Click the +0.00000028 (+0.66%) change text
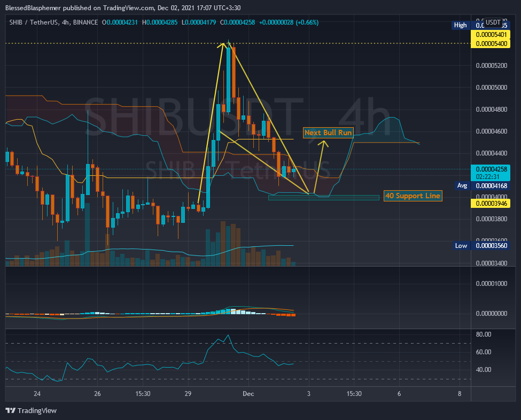The image size is (521, 420). tap(289, 22)
